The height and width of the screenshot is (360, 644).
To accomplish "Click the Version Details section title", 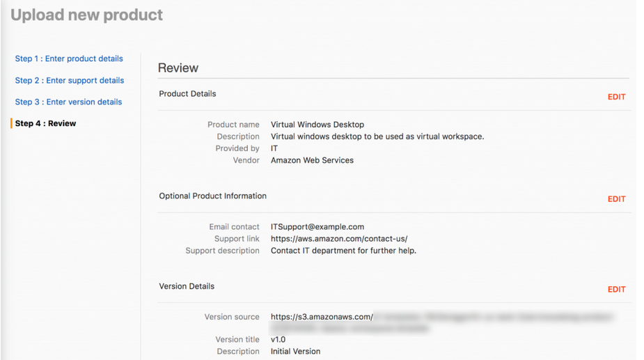I will (x=187, y=286).
